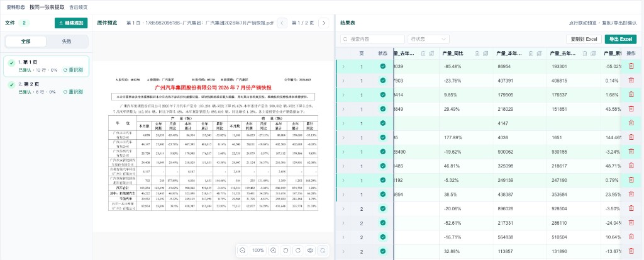The image size is (644, 260).
Task: Open file entry 1. 第 1 页
Action: (x=46, y=66)
